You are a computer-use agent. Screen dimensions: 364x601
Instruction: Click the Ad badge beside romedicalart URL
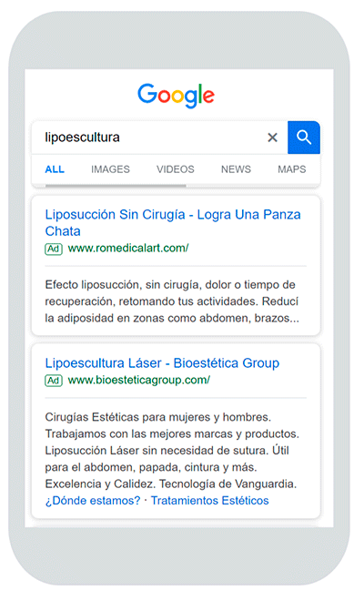point(54,249)
